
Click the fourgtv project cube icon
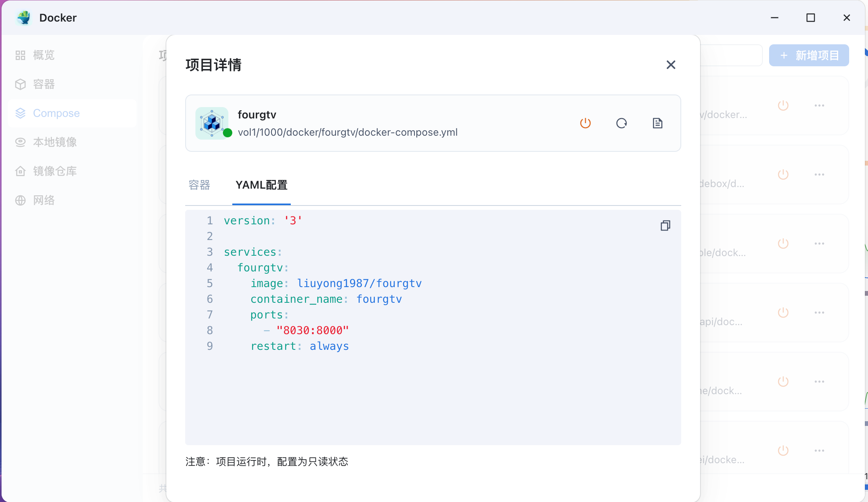click(212, 123)
